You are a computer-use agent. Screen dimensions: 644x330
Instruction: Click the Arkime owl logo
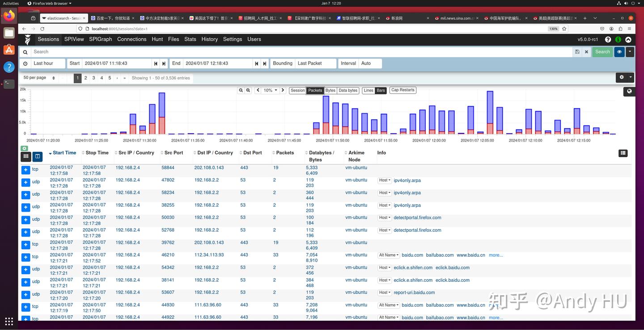tap(28, 40)
